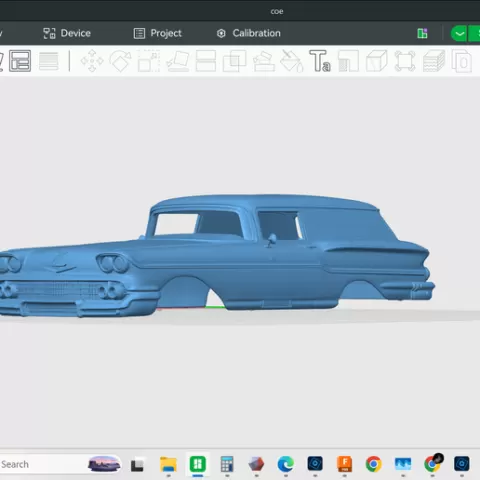
Task: Click the arrange layout toolbar icon
Action: tap(20, 61)
